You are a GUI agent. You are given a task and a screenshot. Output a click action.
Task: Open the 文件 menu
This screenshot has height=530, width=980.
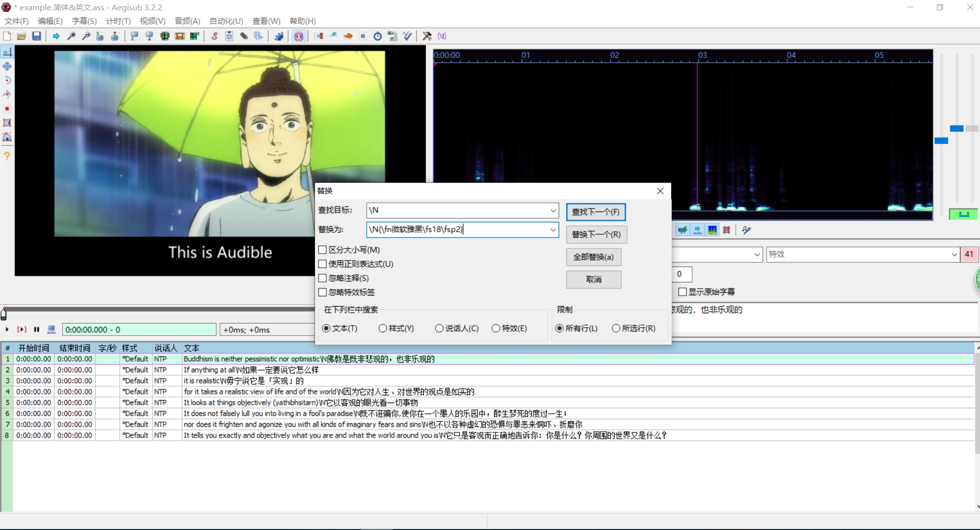pyautogui.click(x=16, y=21)
